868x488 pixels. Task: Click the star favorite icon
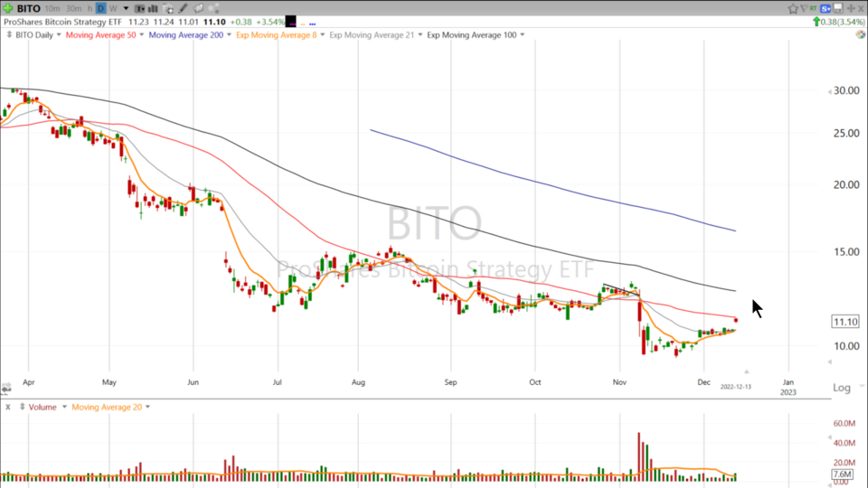click(x=793, y=8)
